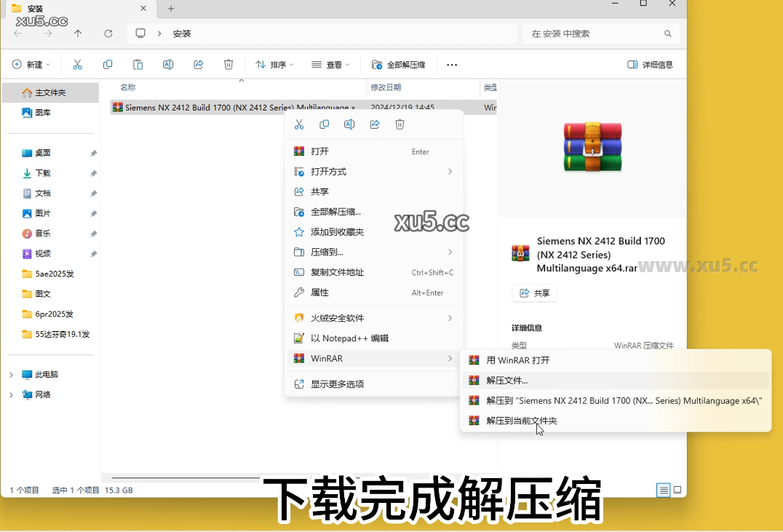Click the 共享 button in the details pane
This screenshot has height=532, width=783.
(534, 293)
